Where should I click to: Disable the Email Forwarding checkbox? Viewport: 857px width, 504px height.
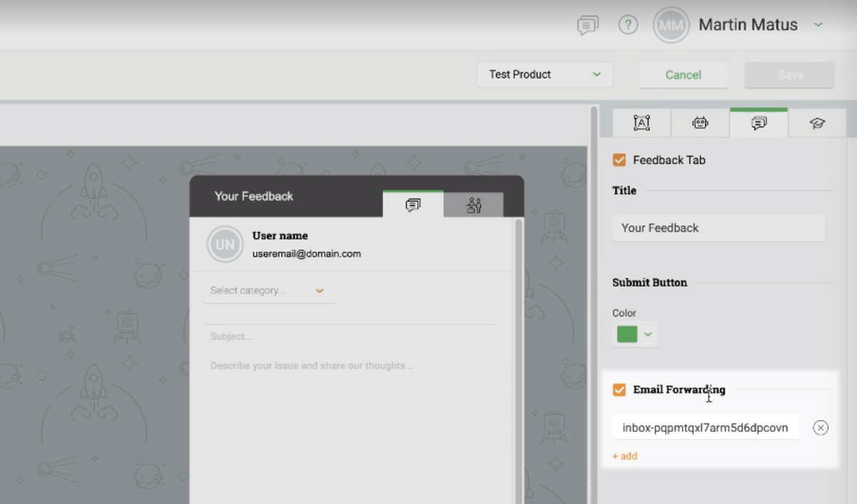point(619,390)
